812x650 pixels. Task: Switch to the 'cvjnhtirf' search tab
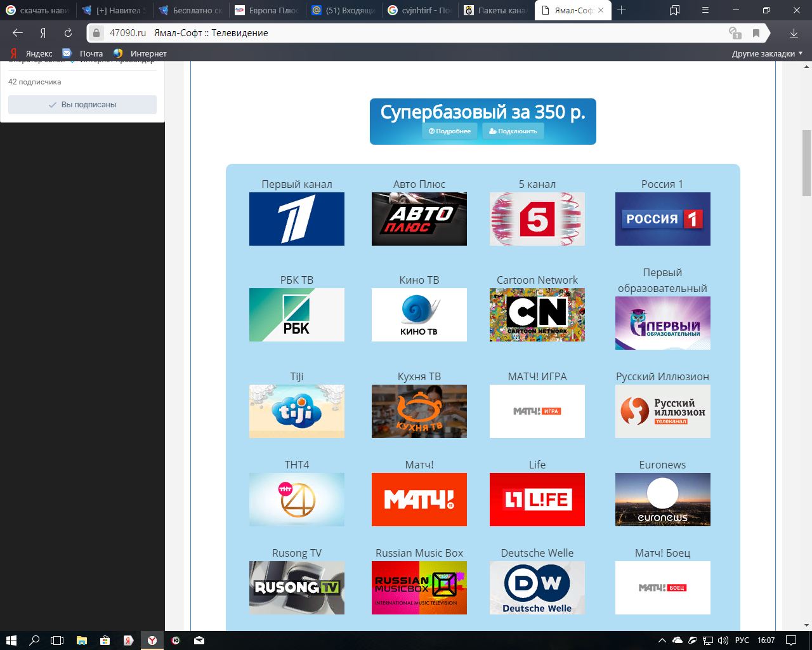(x=419, y=10)
